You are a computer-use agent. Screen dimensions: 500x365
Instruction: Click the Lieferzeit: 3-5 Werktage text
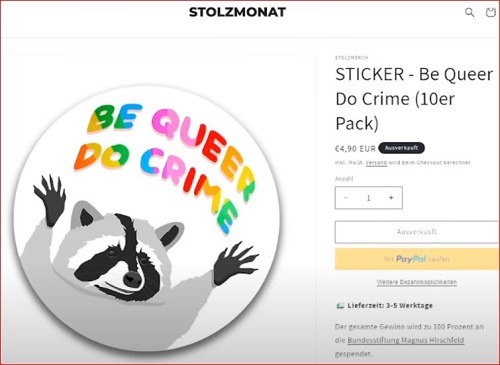pos(390,306)
